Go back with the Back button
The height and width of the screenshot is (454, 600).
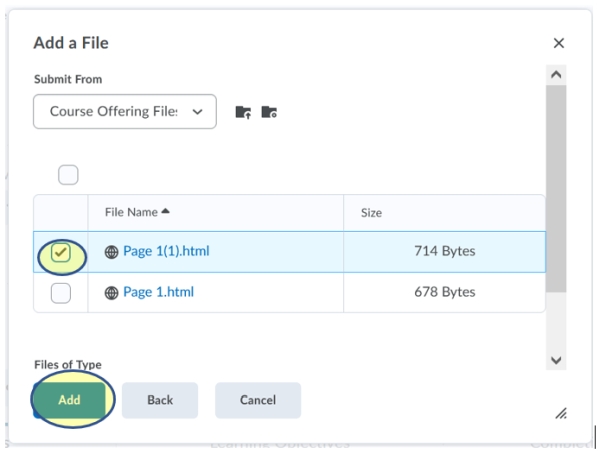(160, 400)
